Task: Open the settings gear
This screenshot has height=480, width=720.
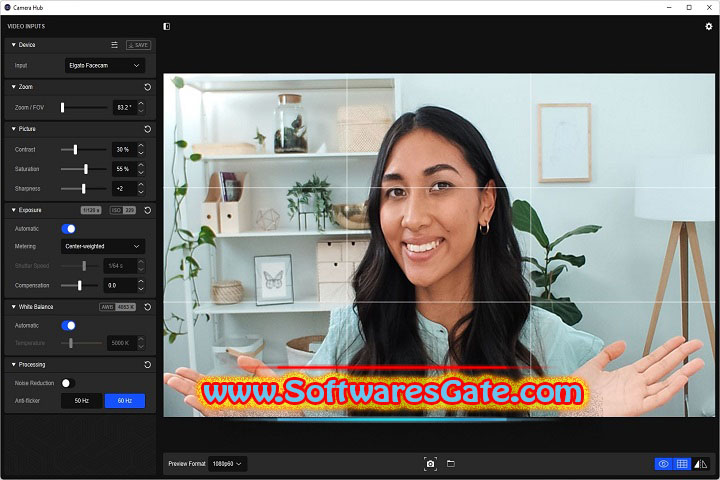Action: click(x=709, y=27)
